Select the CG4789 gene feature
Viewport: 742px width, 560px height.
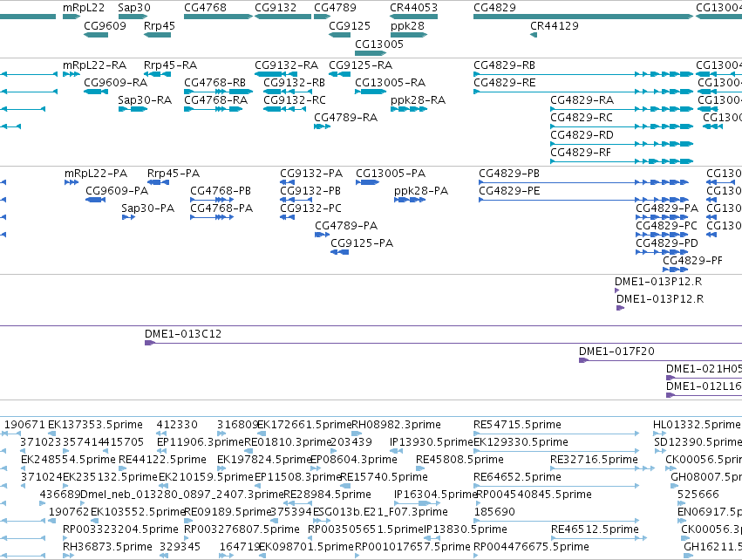[322, 17]
